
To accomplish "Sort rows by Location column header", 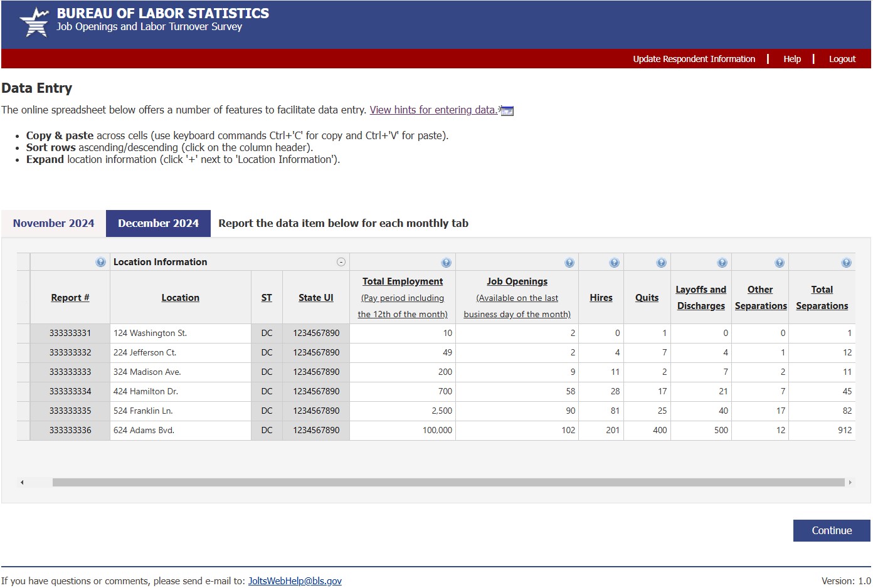I will (181, 298).
